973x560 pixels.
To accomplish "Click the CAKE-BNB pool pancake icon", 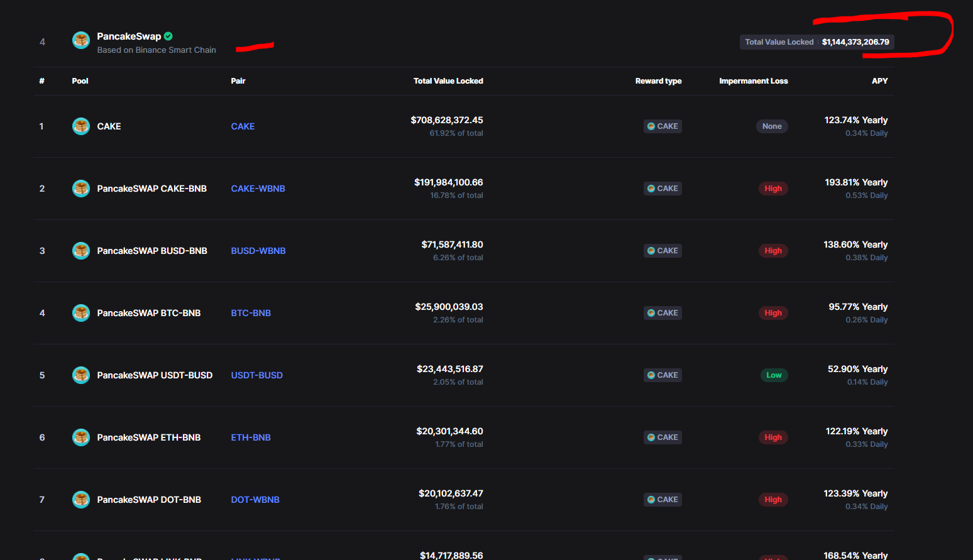I will pos(81,189).
